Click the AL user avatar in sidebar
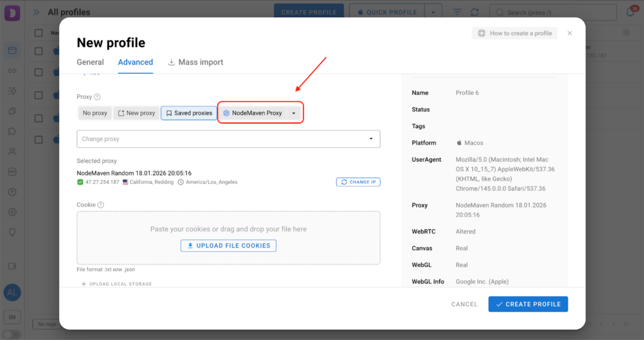This screenshot has height=340, width=644. tap(12, 293)
